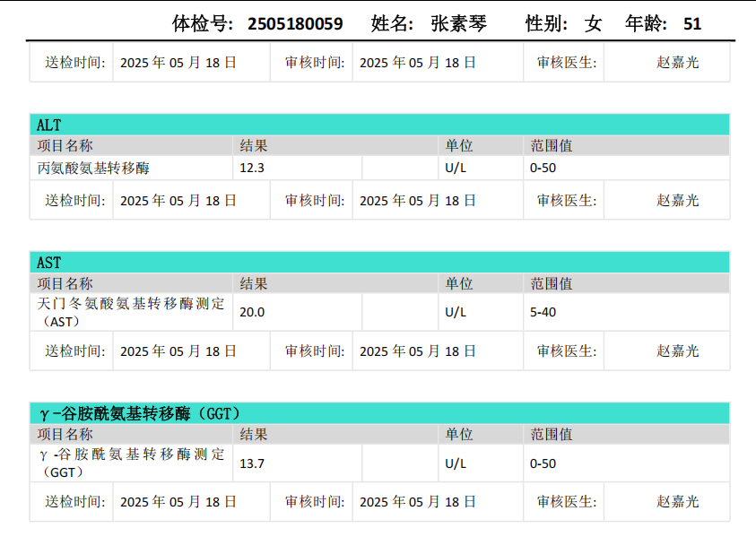Click the 结果 column header in ALT table

click(x=254, y=145)
